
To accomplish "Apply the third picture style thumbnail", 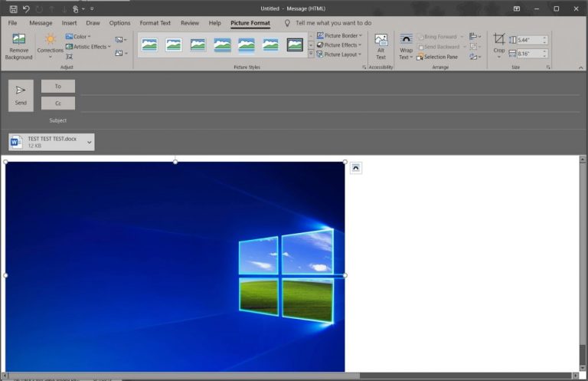I will (x=198, y=45).
